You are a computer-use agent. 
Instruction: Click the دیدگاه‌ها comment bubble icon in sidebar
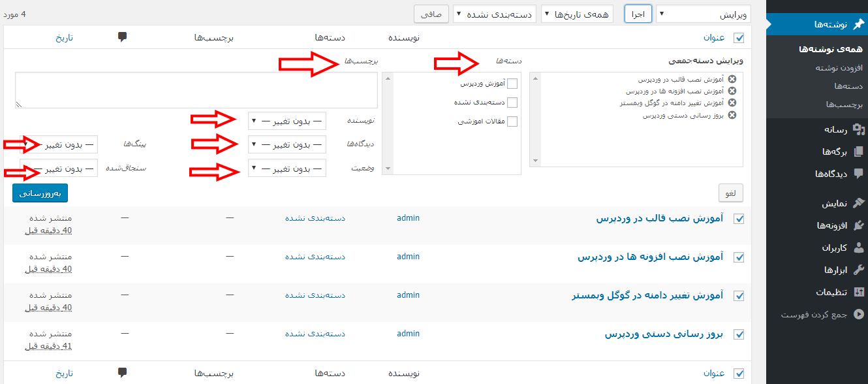858,173
